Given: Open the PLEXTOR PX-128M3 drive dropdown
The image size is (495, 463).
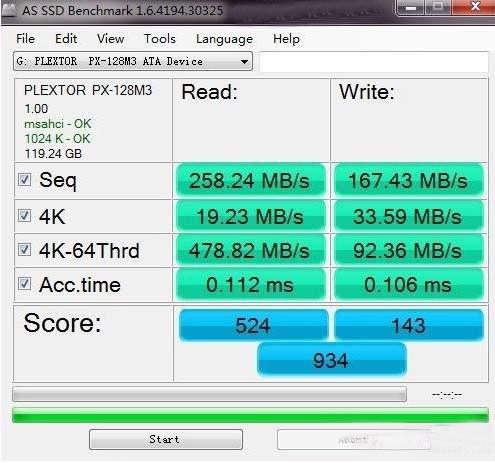Looking at the screenshot, I should pyautogui.click(x=133, y=61).
